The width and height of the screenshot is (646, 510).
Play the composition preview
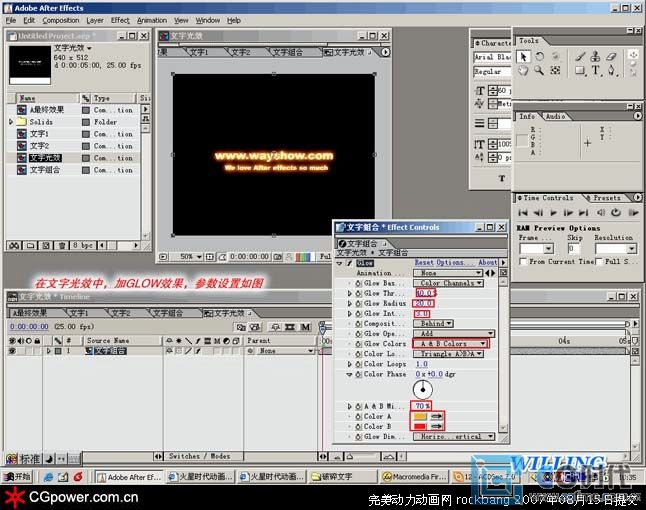pyautogui.click(x=553, y=213)
